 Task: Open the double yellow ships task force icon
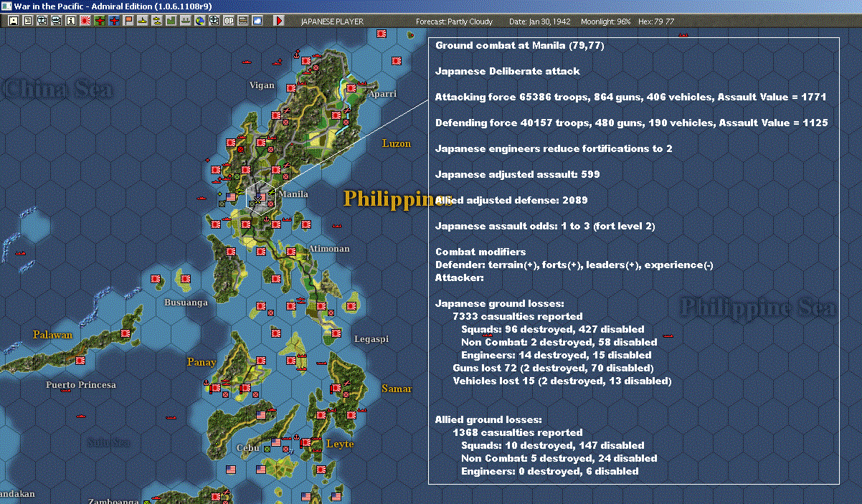157,21
